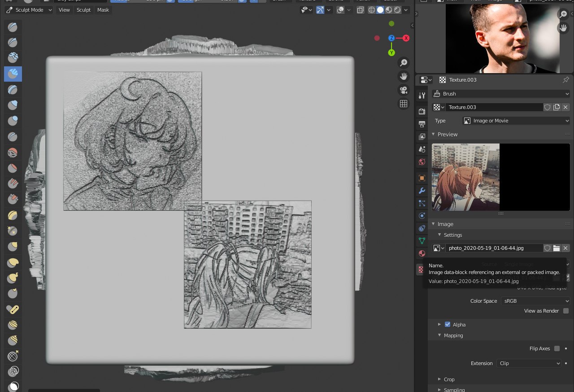Open the View menu in viewport header
The width and height of the screenshot is (574, 392).
pyautogui.click(x=64, y=10)
